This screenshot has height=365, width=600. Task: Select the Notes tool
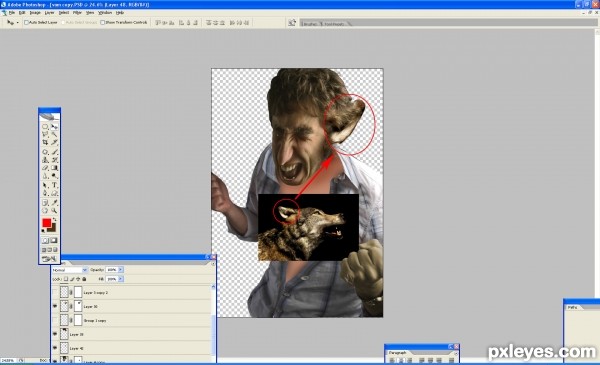click(x=45, y=203)
